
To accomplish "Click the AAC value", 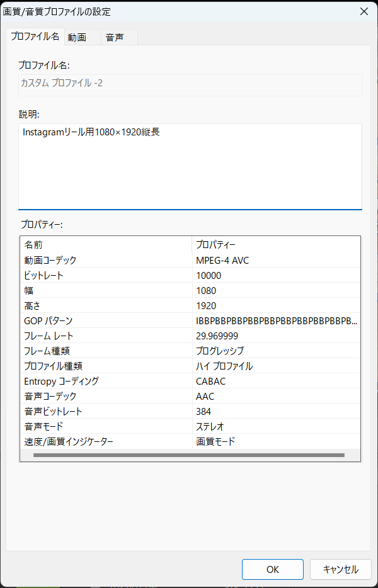I will pos(205,397).
